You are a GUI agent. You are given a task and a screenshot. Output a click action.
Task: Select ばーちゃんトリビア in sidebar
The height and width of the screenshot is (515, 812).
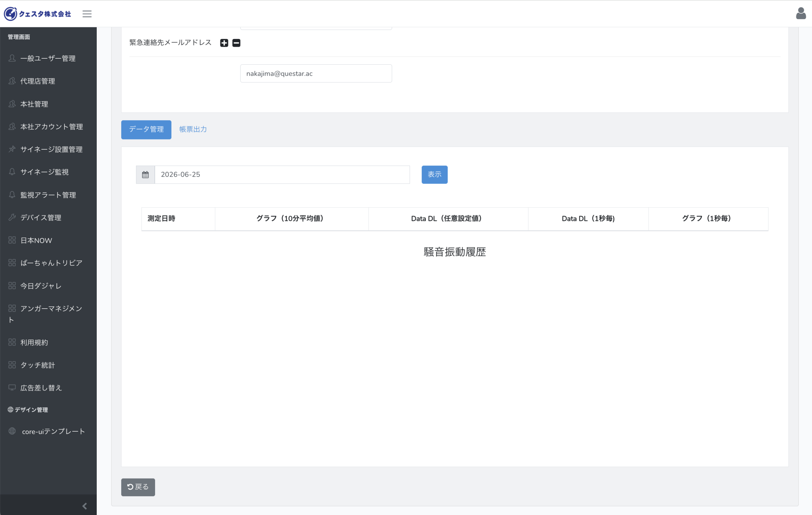[x=48, y=263]
